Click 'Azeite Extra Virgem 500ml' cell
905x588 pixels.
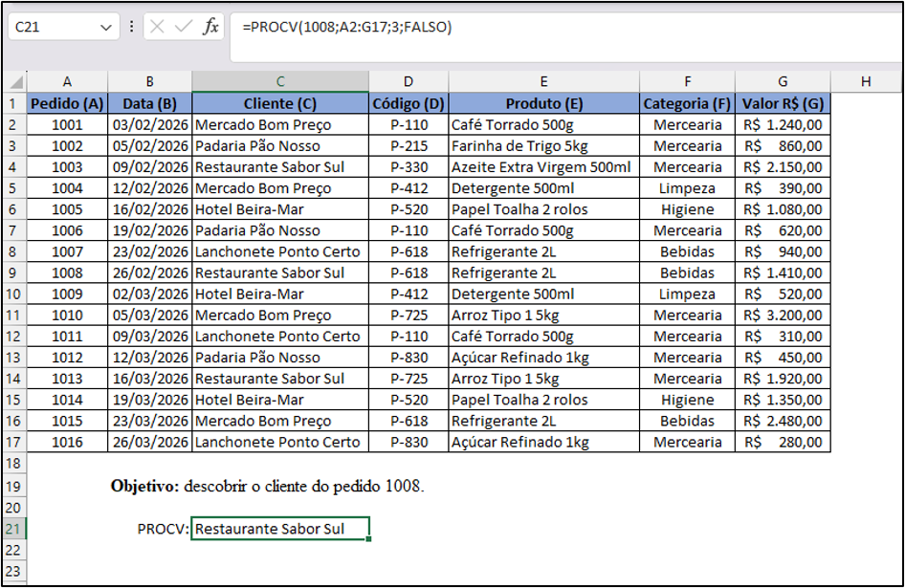543,167
